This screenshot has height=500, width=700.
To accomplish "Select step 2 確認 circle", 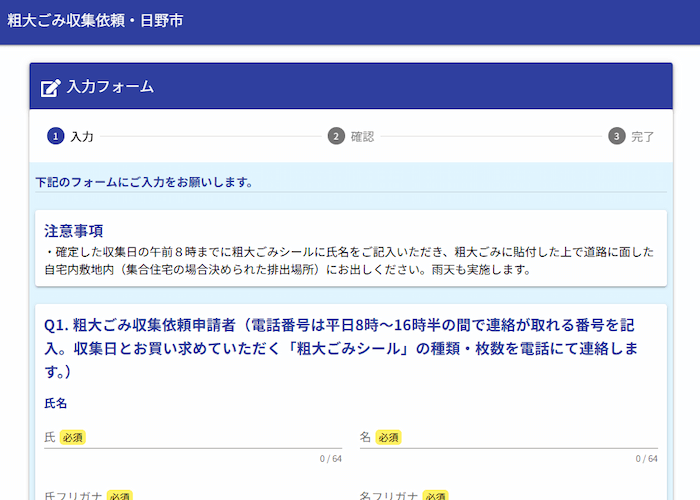I will click(336, 136).
